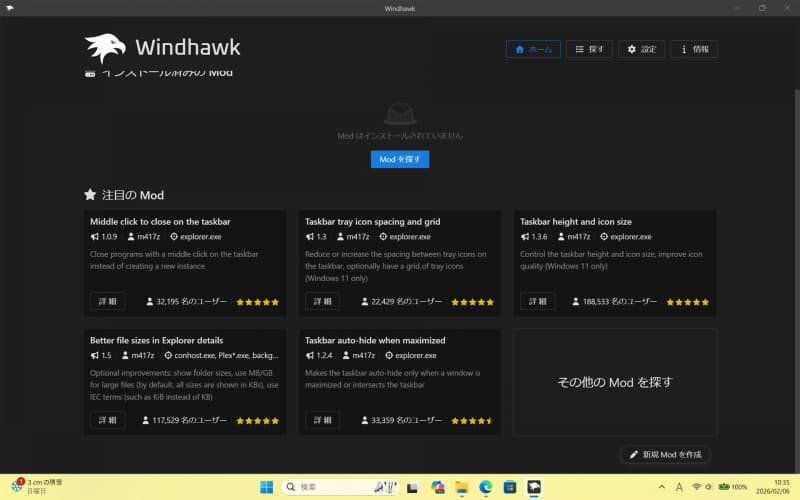Image resolution: width=800 pixels, height=500 pixels.
Task: Open the weather widget on the taskbar
Action: pos(37,487)
